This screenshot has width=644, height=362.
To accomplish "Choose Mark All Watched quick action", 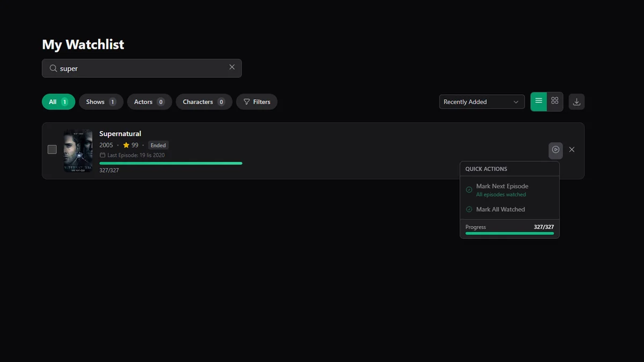I will click(500, 209).
